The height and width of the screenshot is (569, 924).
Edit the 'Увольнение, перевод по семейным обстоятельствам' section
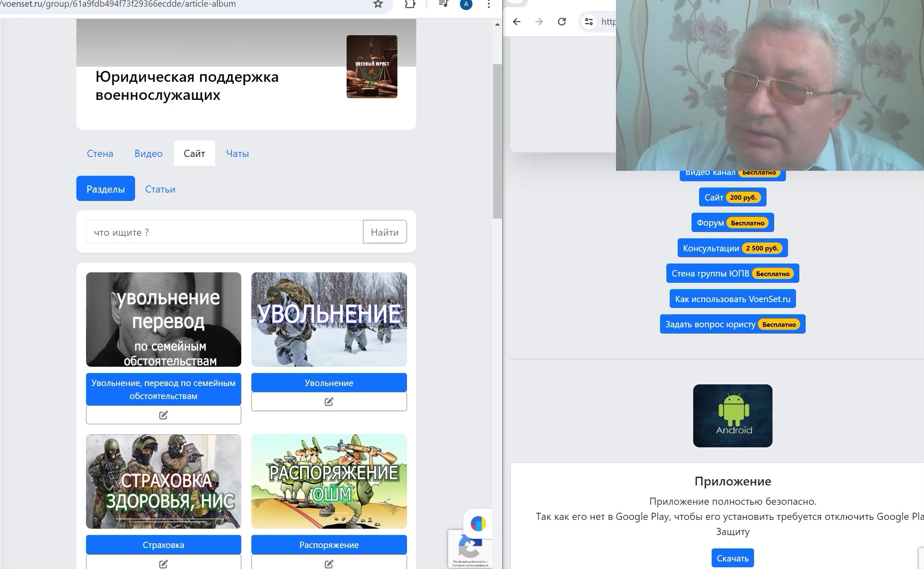164,415
